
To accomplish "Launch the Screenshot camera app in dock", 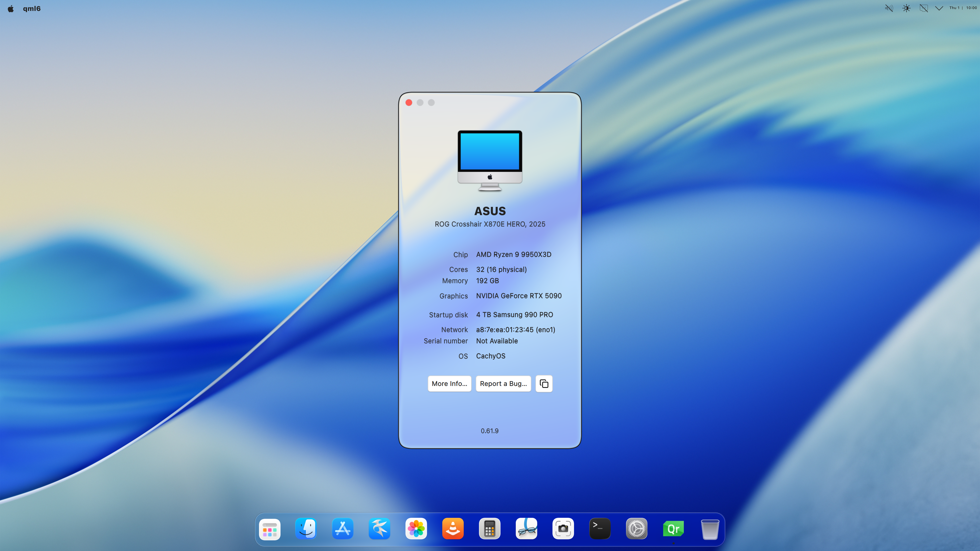I will coord(563,529).
